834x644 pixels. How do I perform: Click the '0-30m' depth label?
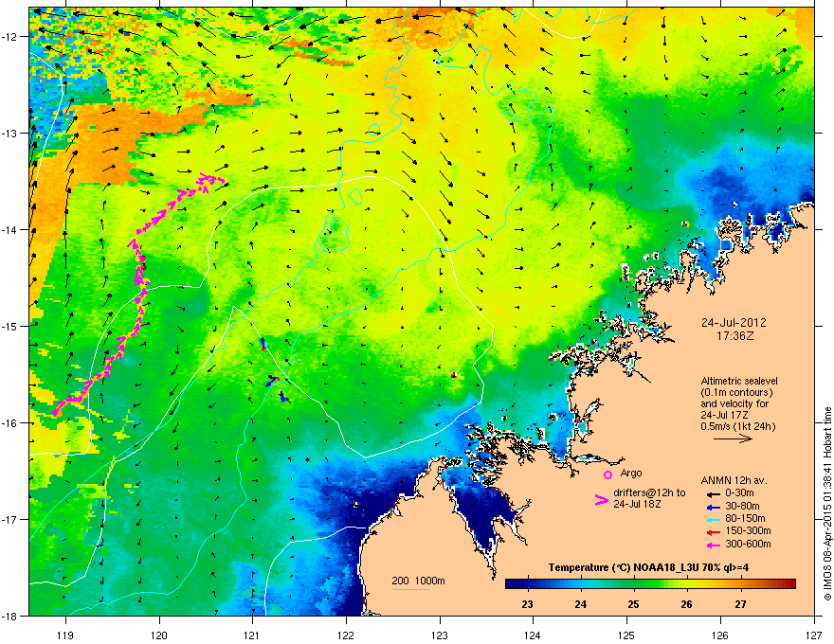click(x=739, y=493)
